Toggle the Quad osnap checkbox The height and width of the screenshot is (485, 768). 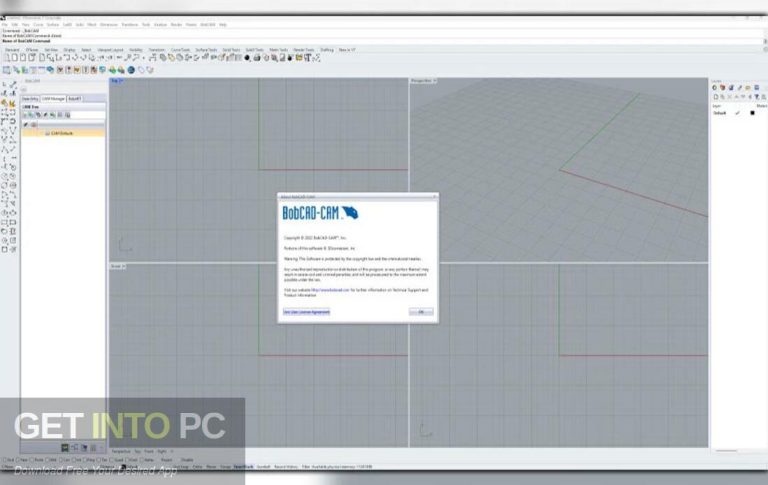pos(111,459)
